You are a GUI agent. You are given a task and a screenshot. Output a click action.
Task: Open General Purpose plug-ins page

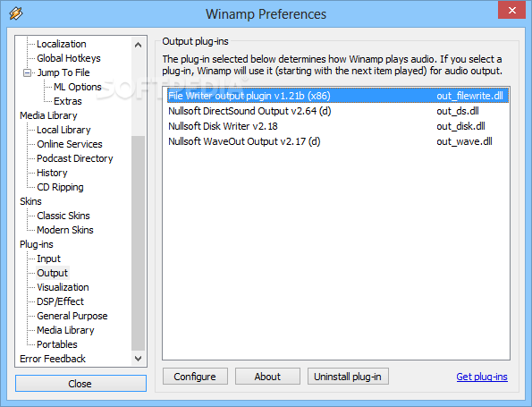pos(72,316)
